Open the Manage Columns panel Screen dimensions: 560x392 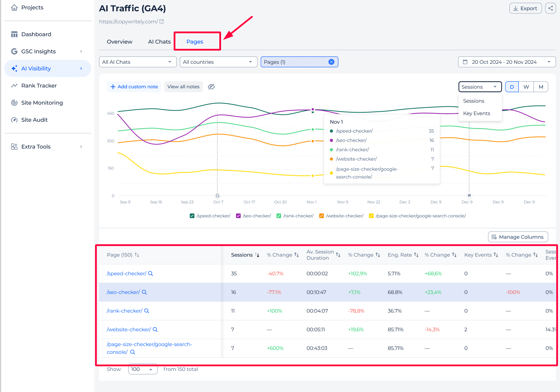pyautogui.click(x=518, y=237)
